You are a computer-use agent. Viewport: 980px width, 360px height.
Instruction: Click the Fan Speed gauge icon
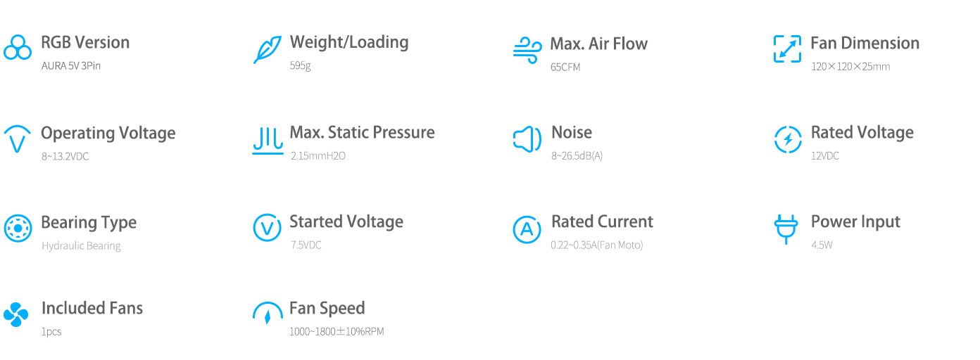(x=267, y=314)
